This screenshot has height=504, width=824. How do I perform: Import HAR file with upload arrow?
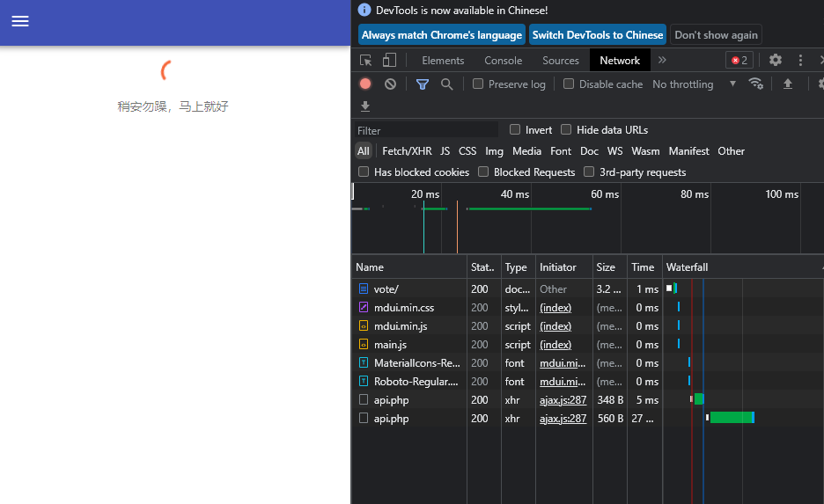click(x=787, y=84)
